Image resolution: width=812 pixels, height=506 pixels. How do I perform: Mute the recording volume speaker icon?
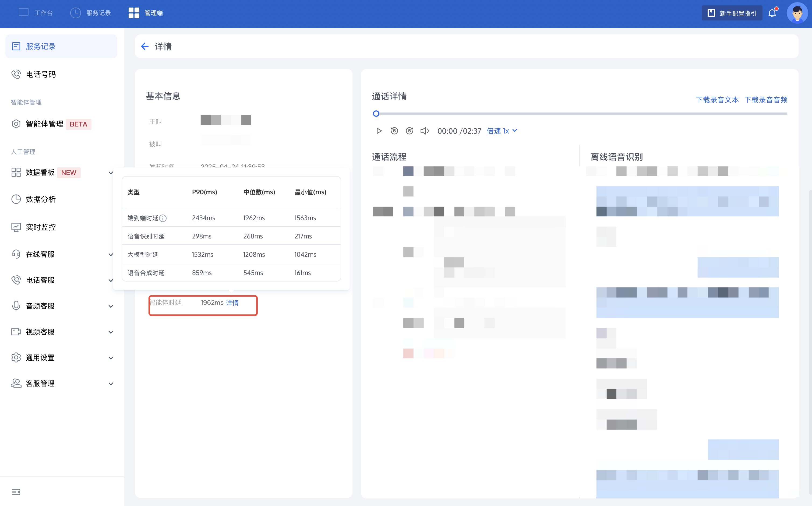(424, 131)
